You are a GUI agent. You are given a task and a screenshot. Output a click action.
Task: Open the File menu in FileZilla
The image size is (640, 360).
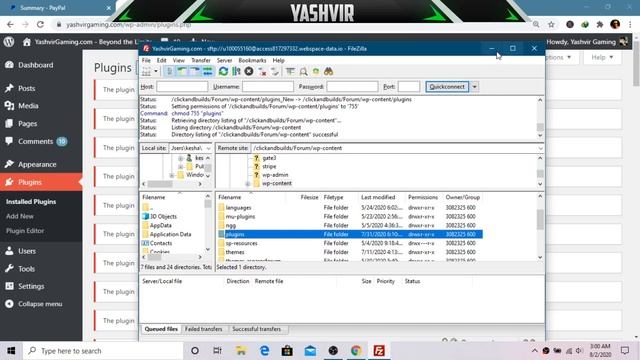point(146,60)
